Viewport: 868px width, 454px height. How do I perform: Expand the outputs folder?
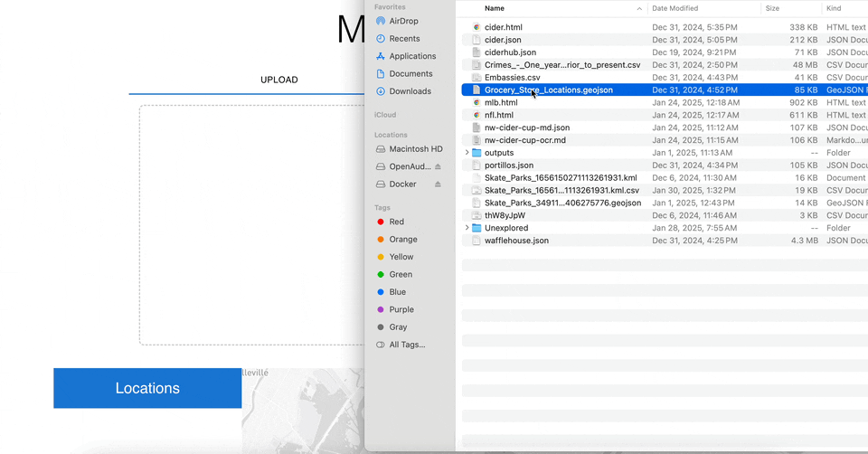click(x=467, y=153)
